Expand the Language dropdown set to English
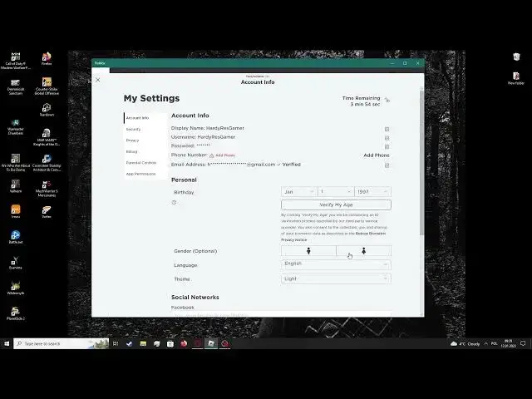The width and height of the screenshot is (532, 399). click(336, 264)
